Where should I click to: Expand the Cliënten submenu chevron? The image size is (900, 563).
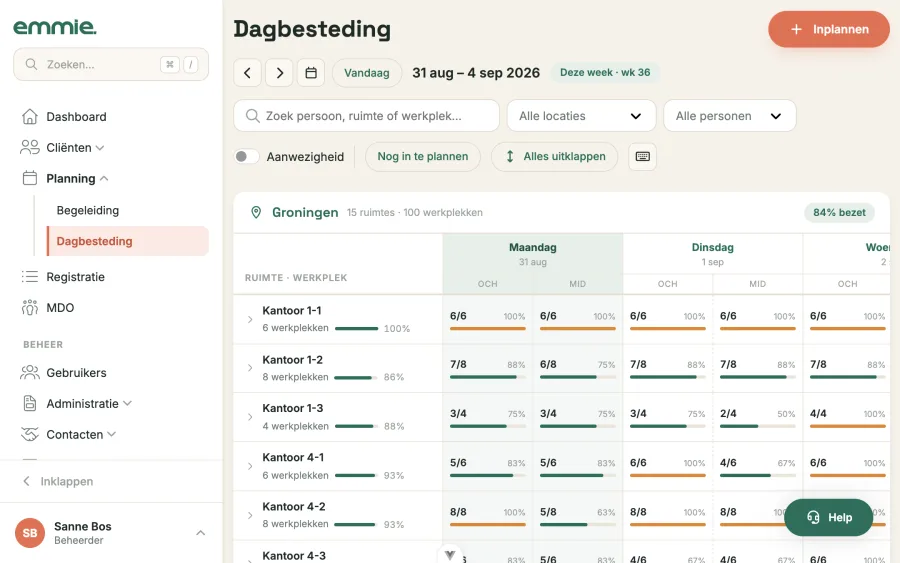click(x=100, y=148)
